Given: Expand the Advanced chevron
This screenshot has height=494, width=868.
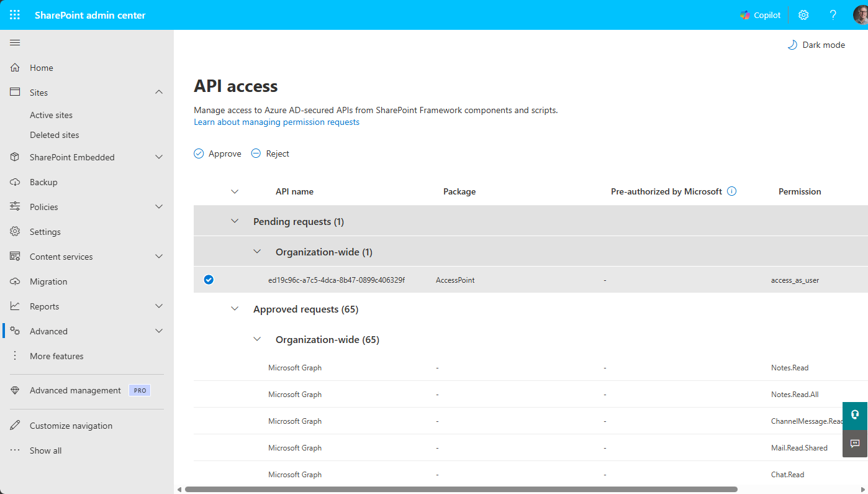Looking at the screenshot, I should coord(159,331).
